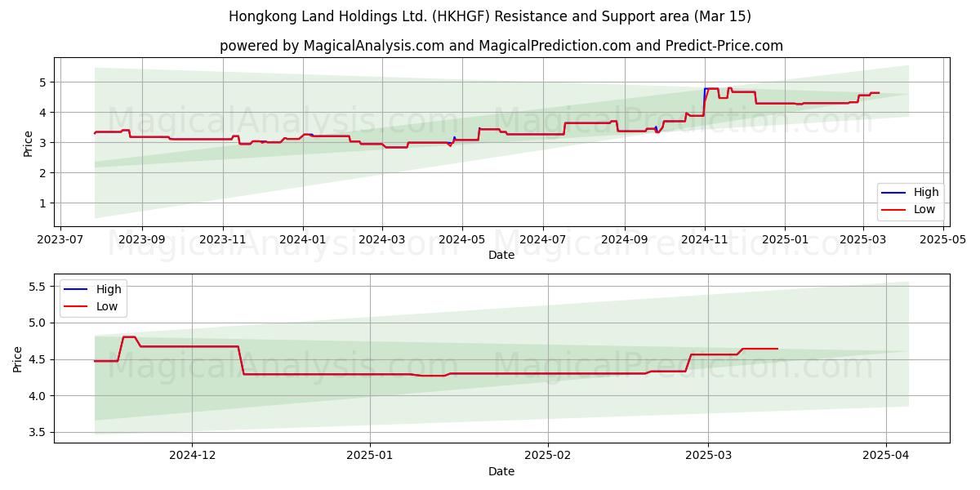
Task: Click the '2024-11' tick label
Action: [705, 239]
